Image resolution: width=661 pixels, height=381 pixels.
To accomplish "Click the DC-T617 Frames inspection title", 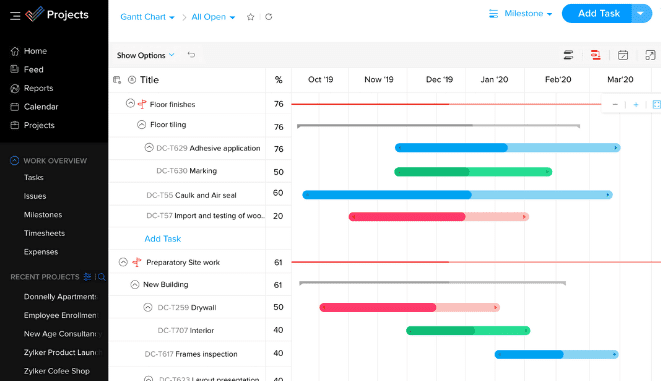I will (191, 354).
